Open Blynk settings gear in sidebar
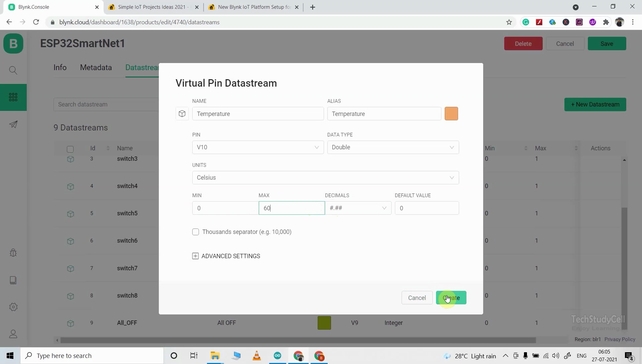 point(13,307)
